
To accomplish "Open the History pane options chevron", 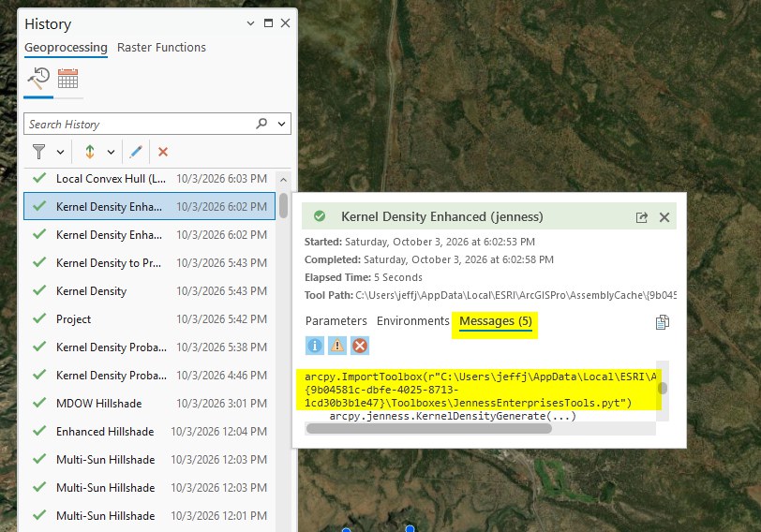I will tap(250, 23).
